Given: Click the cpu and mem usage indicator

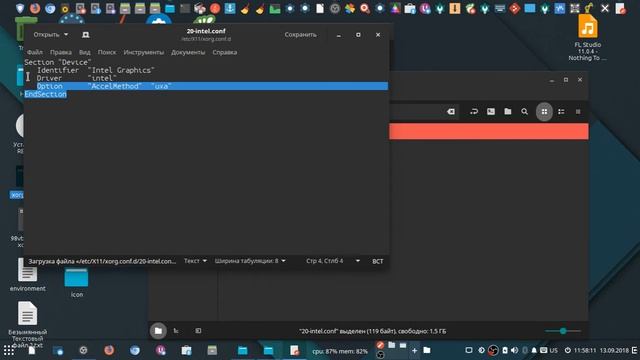Looking at the screenshot, I should (340, 351).
